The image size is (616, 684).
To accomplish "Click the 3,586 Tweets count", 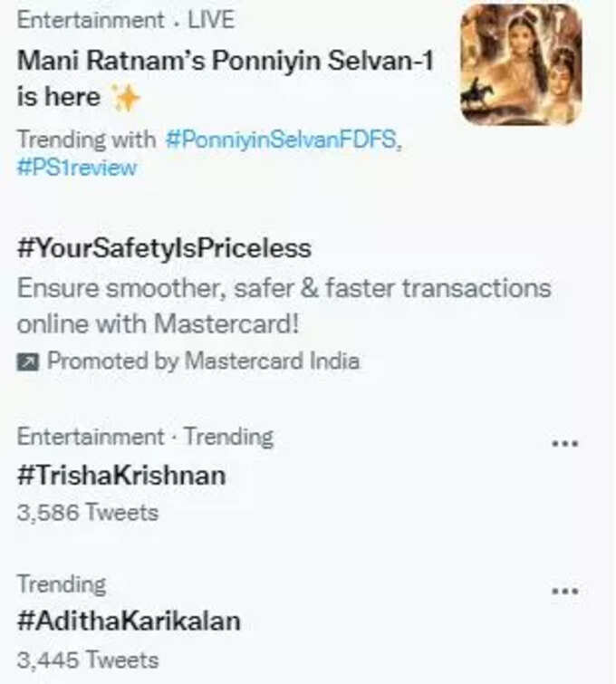I will point(88,512).
